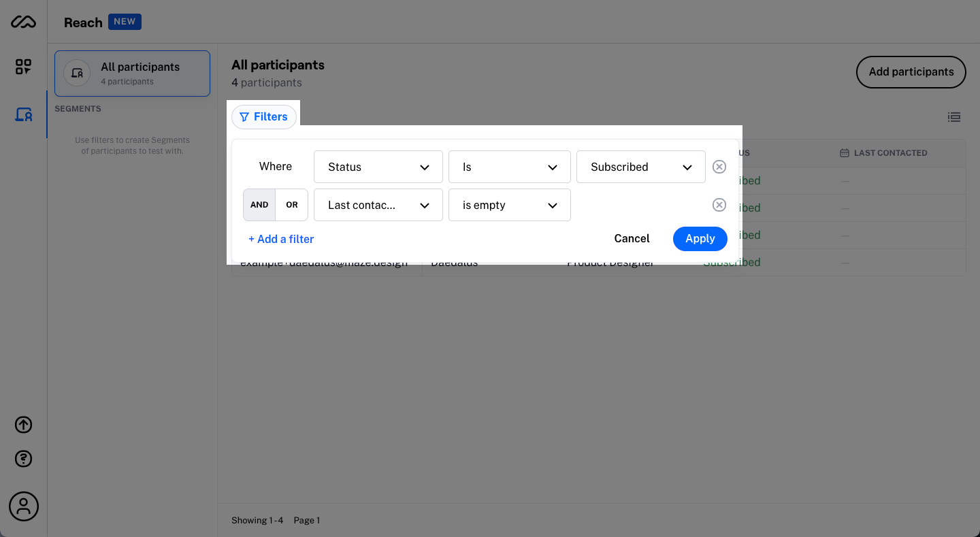Viewport: 980px width, 537px height.
Task: Open the table display options list icon
Action: 954,117
